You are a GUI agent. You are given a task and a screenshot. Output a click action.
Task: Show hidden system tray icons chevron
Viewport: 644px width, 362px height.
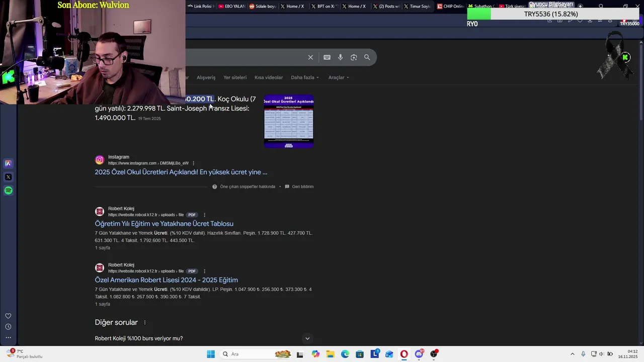(572, 354)
